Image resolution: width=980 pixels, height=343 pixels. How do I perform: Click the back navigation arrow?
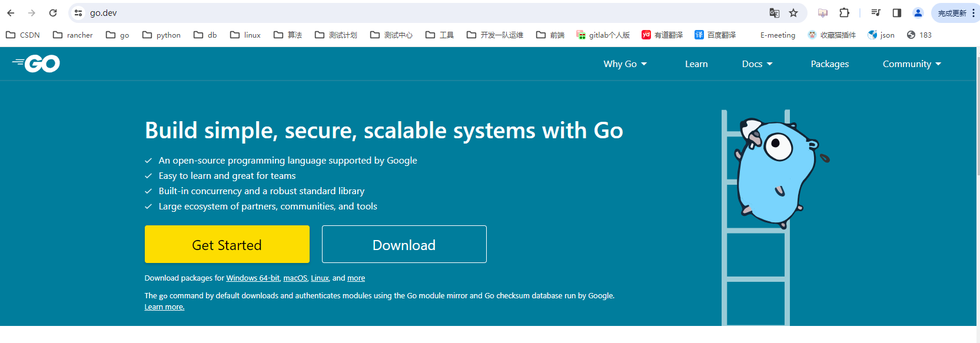[11, 13]
